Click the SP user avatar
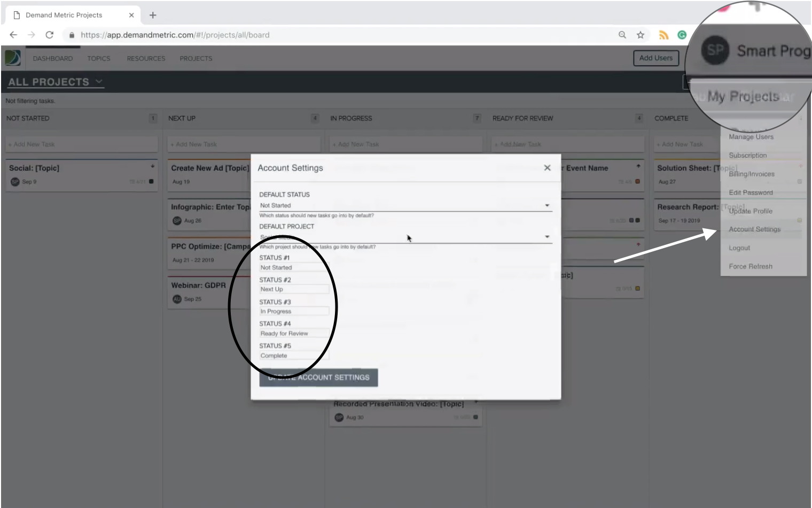812x508 pixels. click(x=715, y=50)
